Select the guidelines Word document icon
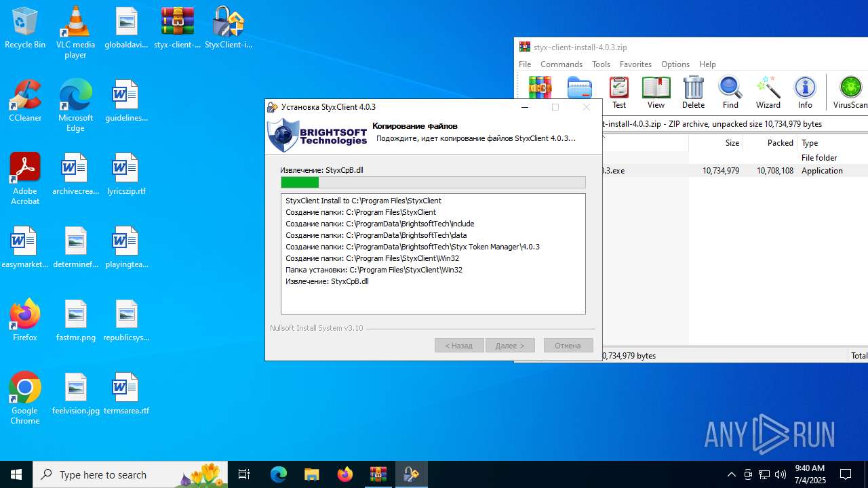868x488 pixels. point(126,101)
